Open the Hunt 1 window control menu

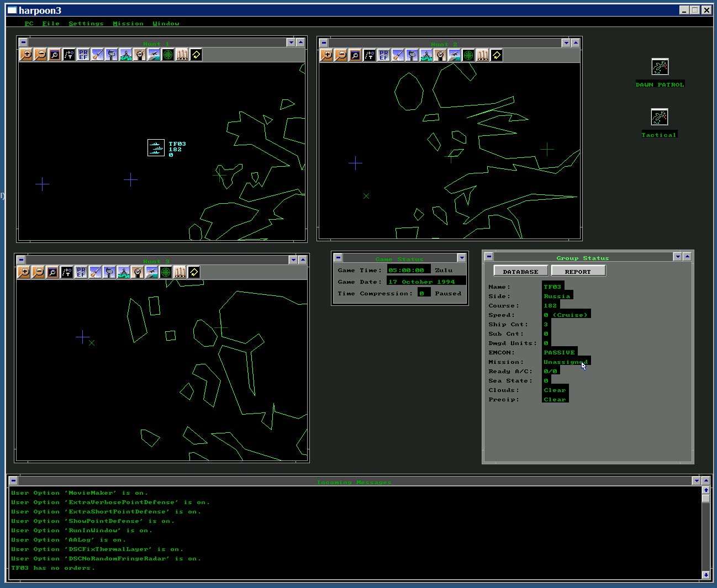pos(23,42)
